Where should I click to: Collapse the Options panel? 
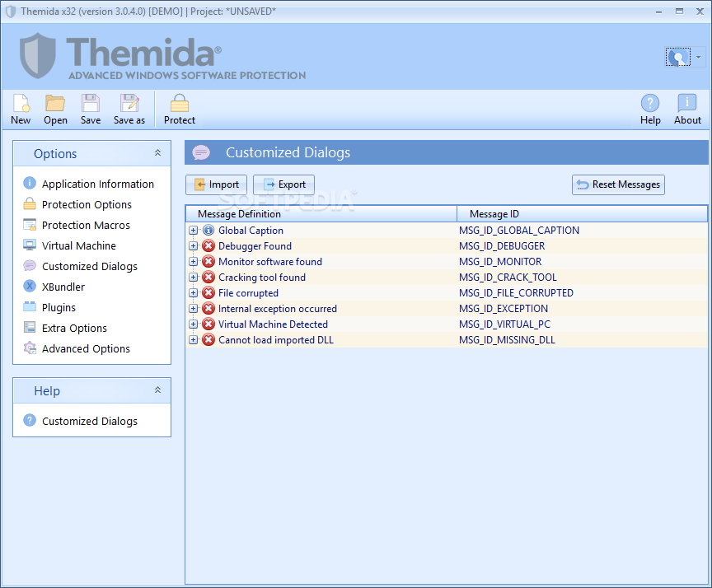(157, 153)
